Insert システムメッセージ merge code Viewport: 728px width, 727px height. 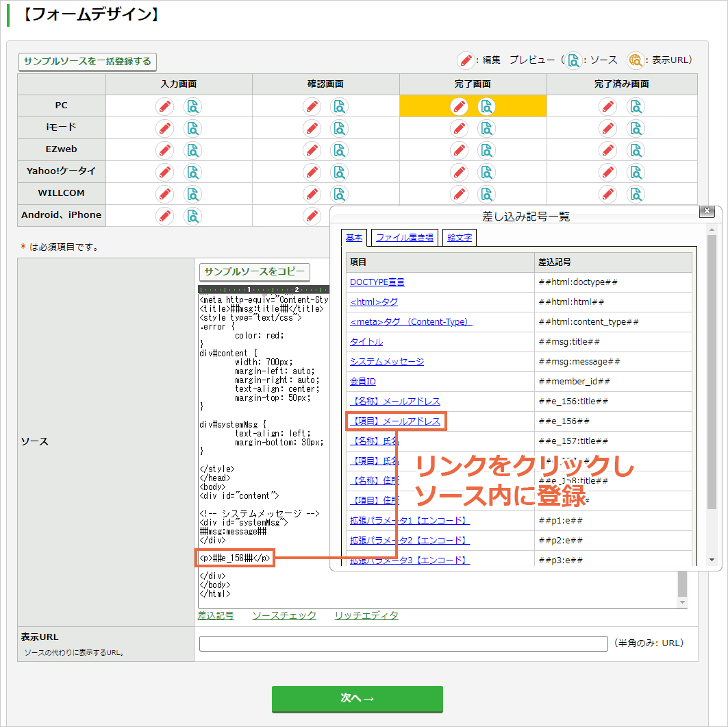[x=387, y=361]
